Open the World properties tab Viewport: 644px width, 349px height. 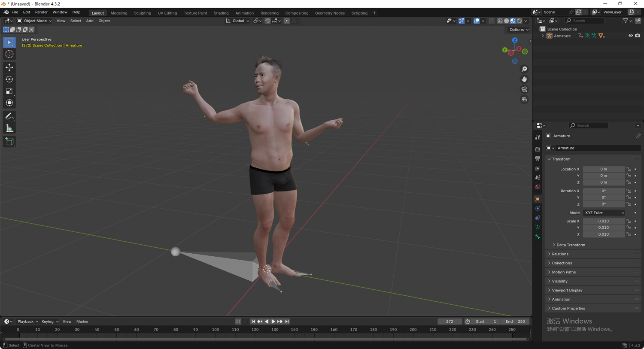click(538, 187)
